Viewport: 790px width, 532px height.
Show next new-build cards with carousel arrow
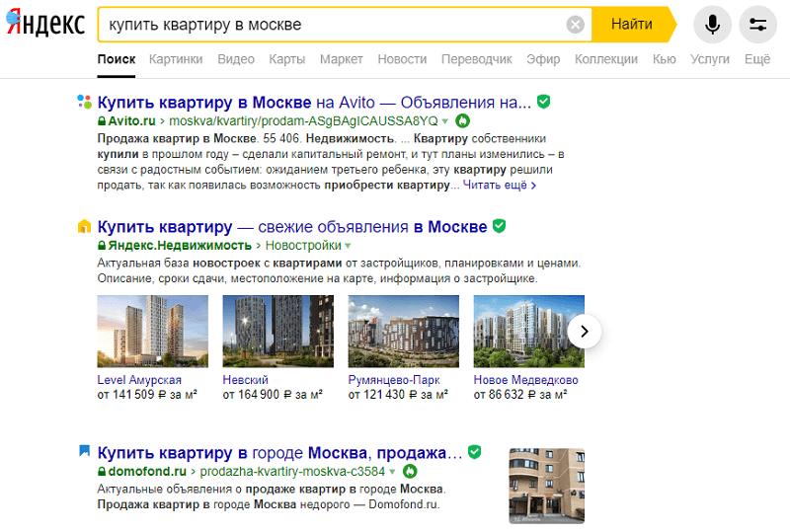584,331
